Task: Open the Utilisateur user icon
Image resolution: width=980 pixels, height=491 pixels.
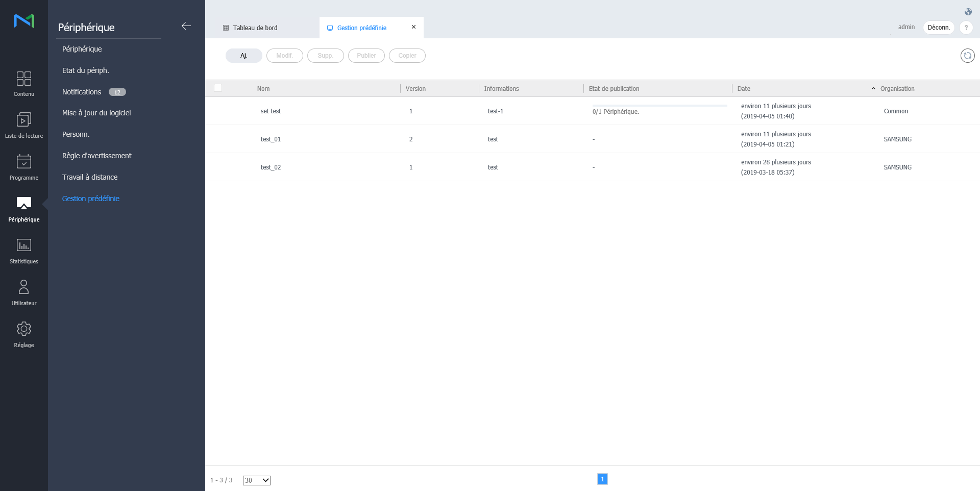Action: pos(24,287)
